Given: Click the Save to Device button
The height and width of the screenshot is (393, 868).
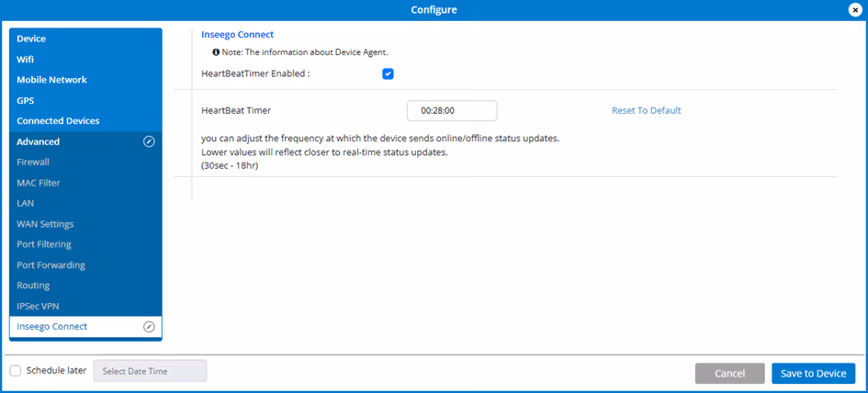Looking at the screenshot, I should [x=813, y=374].
